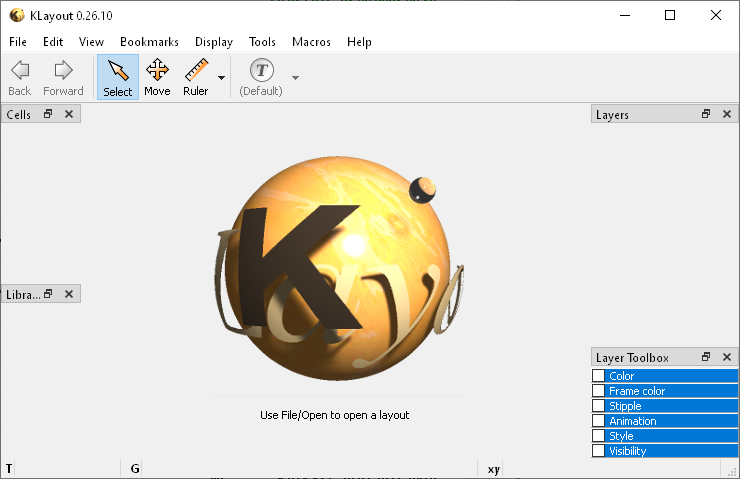Open the View menu
Image resolution: width=740 pixels, height=479 pixels.
[x=91, y=42]
